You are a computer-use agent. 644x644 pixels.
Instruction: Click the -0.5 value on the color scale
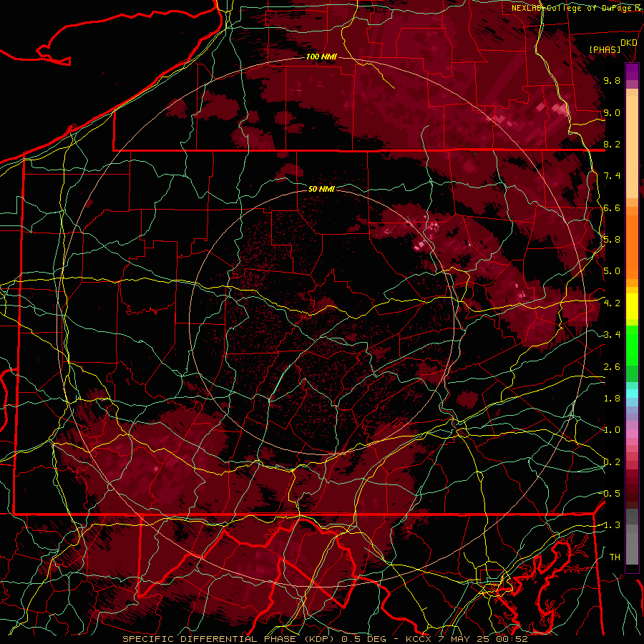pos(610,494)
